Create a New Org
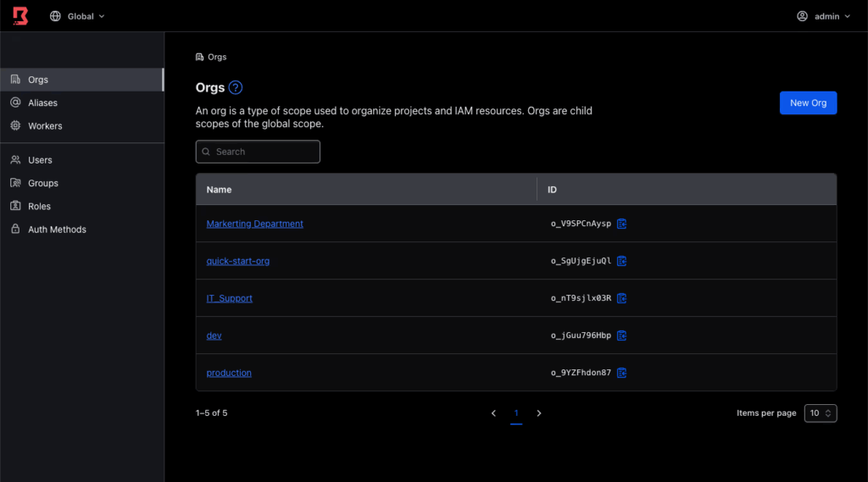868x482 pixels. [808, 102]
